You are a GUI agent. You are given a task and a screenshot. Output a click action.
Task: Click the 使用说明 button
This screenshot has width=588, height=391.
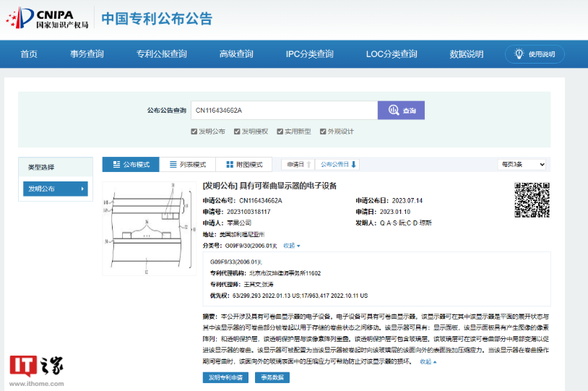535,54
